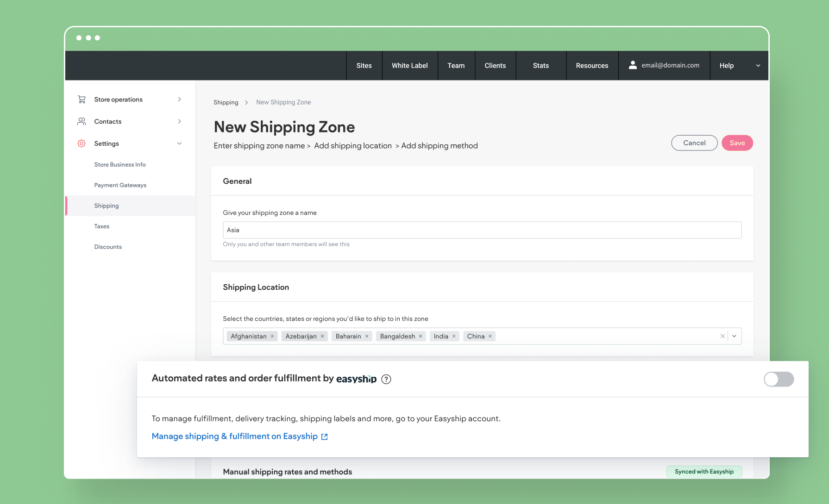Remove the Bangaldesh country tag
The image size is (829, 504).
point(421,336)
